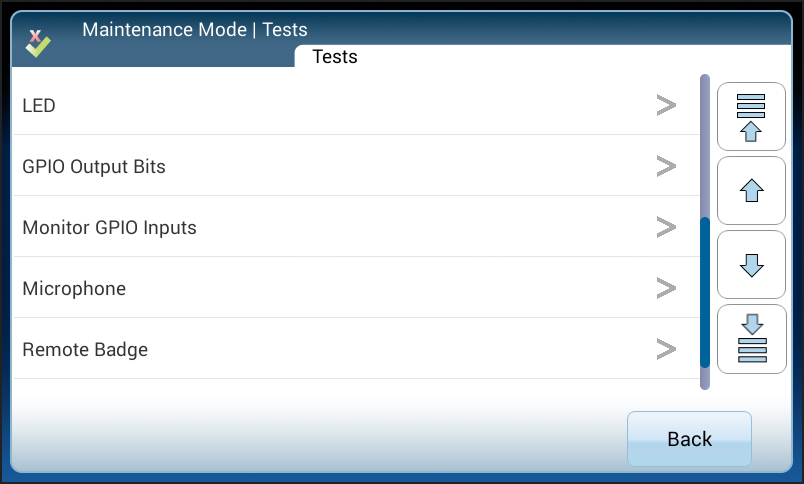Click the blue scrollbar thumb
The height and width of the screenshot is (484, 804).
705,292
